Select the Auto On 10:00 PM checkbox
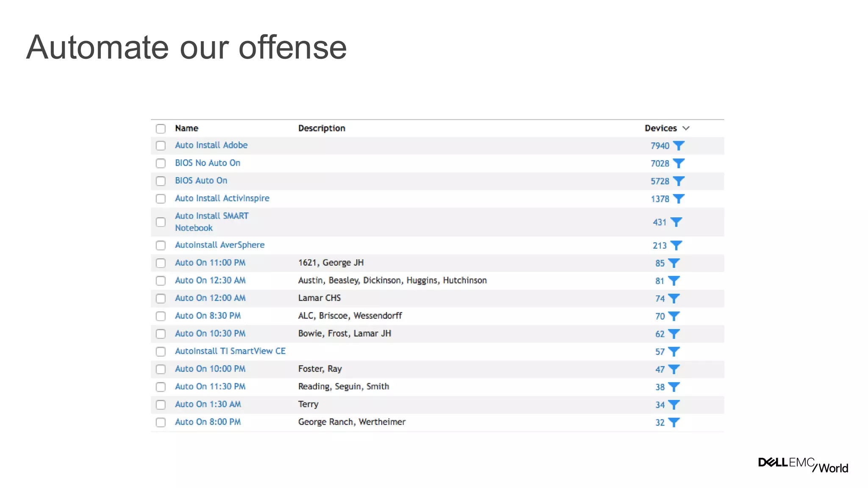 (161, 369)
